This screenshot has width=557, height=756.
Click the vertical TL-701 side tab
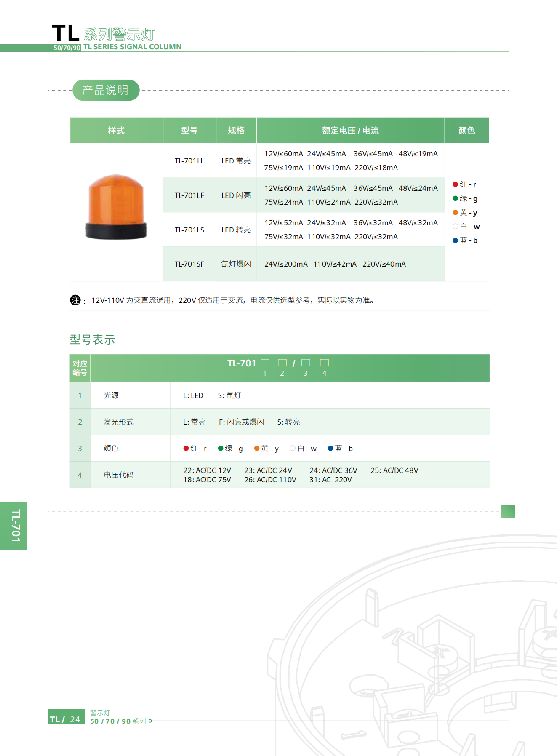coord(13,526)
